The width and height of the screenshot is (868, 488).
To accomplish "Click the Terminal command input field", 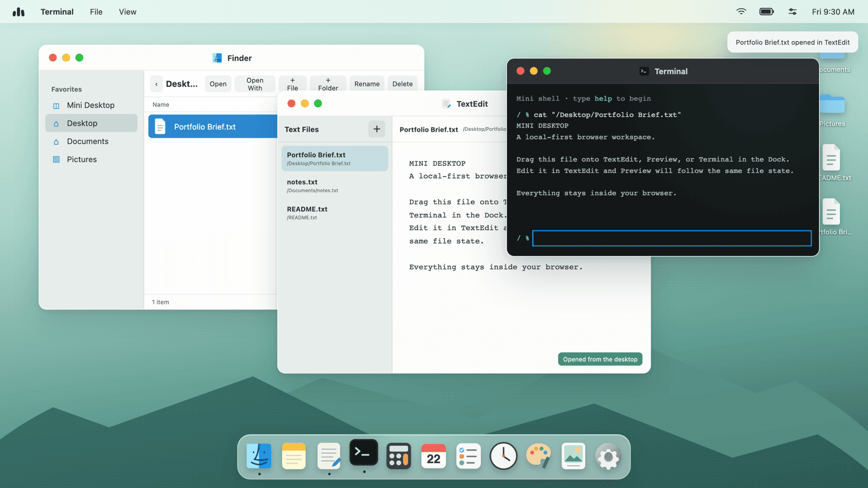I will 672,238.
